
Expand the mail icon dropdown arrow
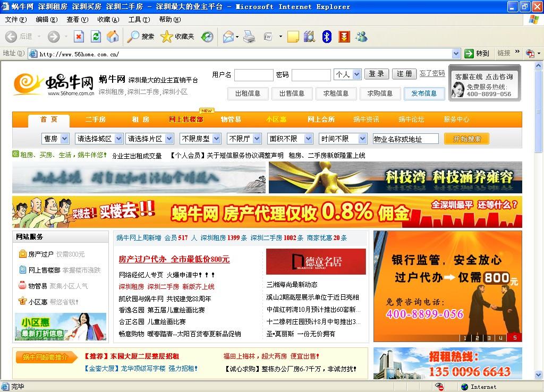(x=237, y=37)
